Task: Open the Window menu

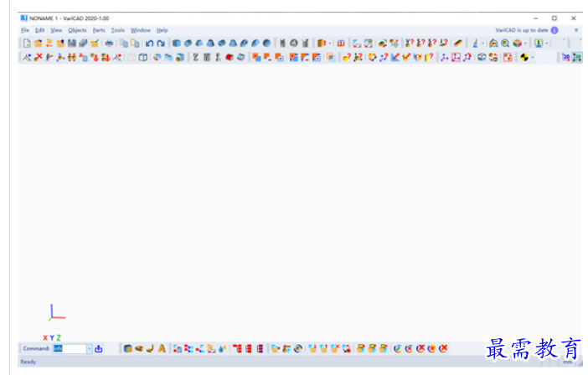Action: point(140,30)
